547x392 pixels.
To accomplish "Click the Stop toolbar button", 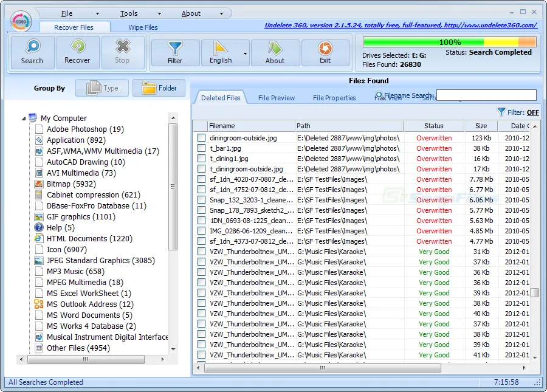I will pyautogui.click(x=122, y=52).
